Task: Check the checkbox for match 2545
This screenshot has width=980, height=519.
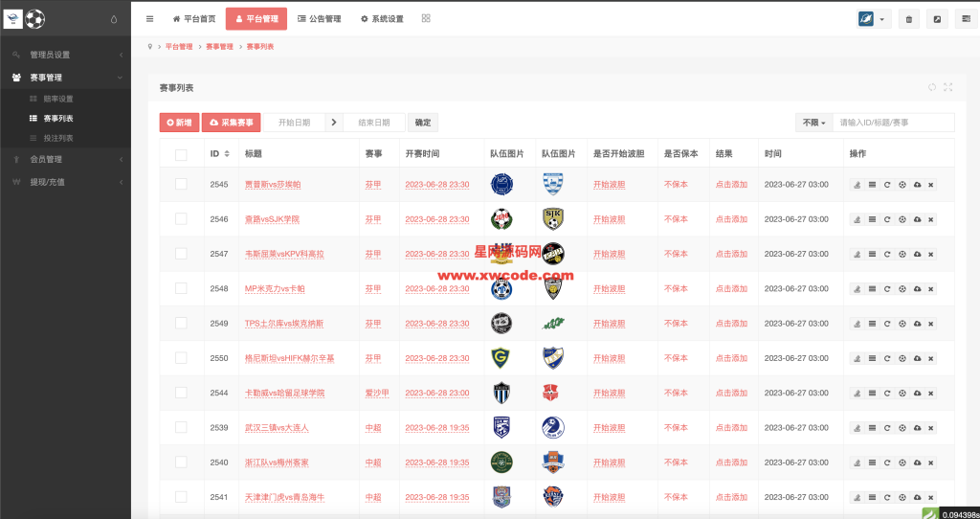Action: 181,185
